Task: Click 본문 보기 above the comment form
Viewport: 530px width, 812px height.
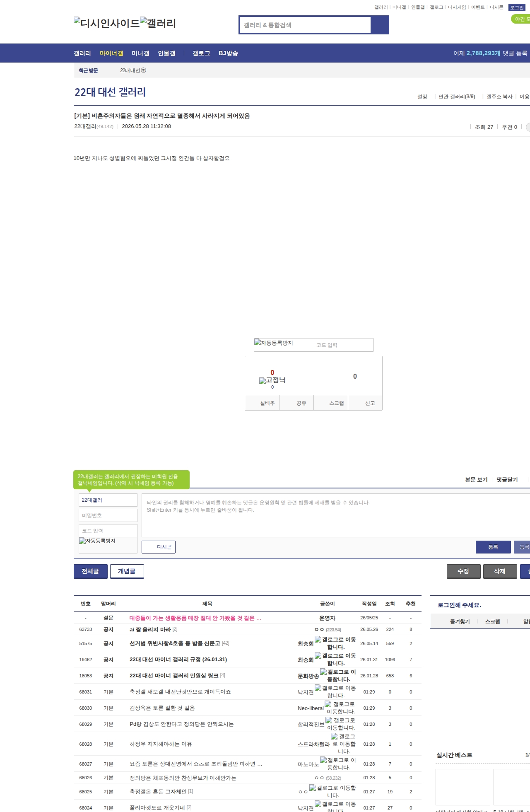Action: pos(476,479)
